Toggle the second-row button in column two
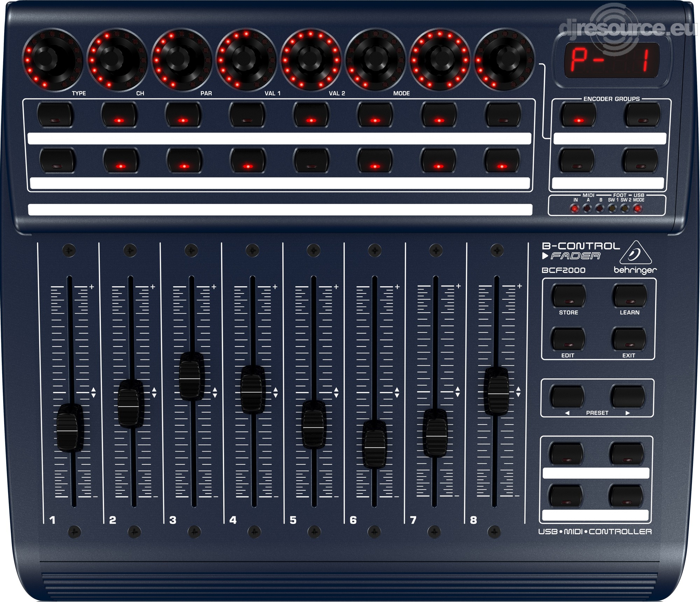The width and height of the screenshot is (700, 602). (121, 161)
